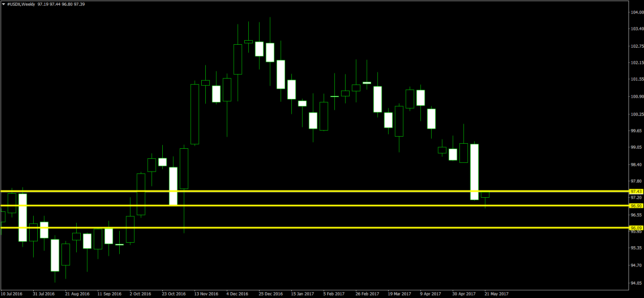Click the 101.55 price axis label
This screenshot has height=298, width=644.
637,79
